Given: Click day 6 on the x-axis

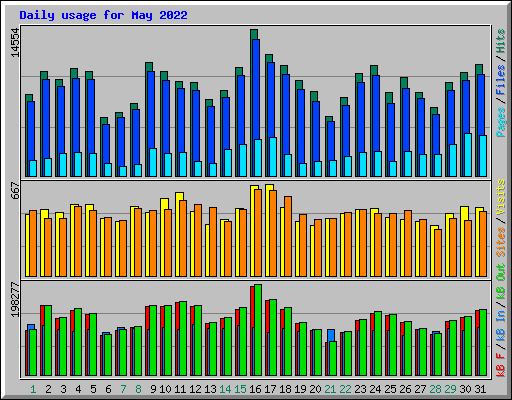Looking at the screenshot, I should (x=108, y=389).
